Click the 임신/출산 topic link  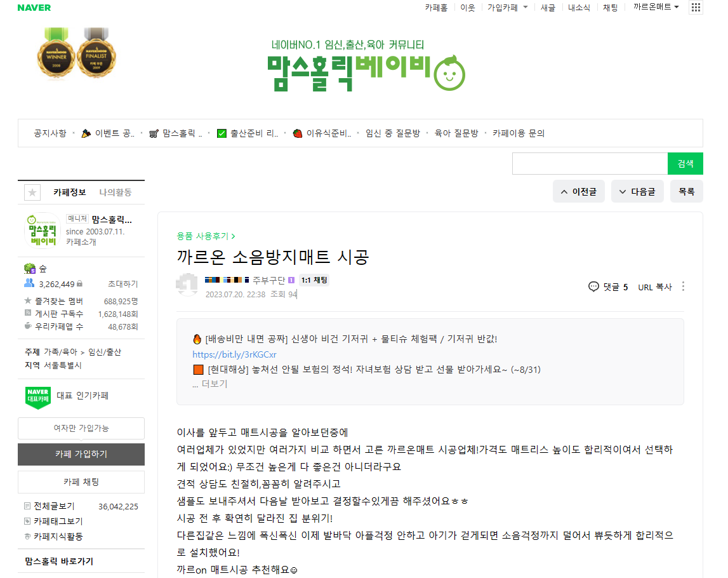[x=105, y=352]
